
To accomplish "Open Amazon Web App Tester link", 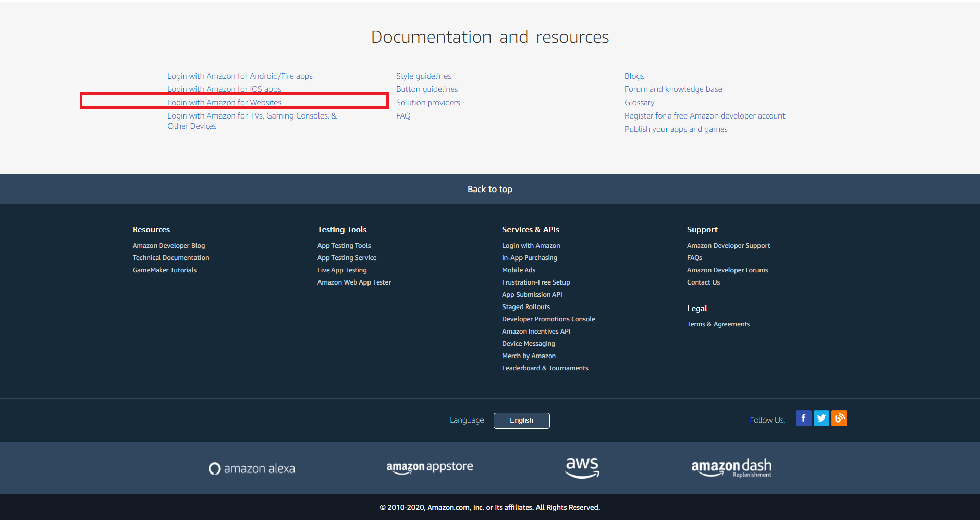I will (354, 282).
